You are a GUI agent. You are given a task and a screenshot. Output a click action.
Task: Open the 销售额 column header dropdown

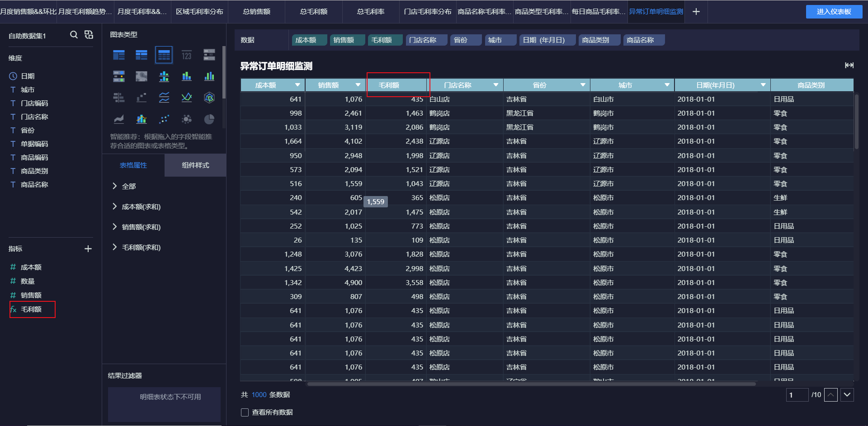[358, 85]
